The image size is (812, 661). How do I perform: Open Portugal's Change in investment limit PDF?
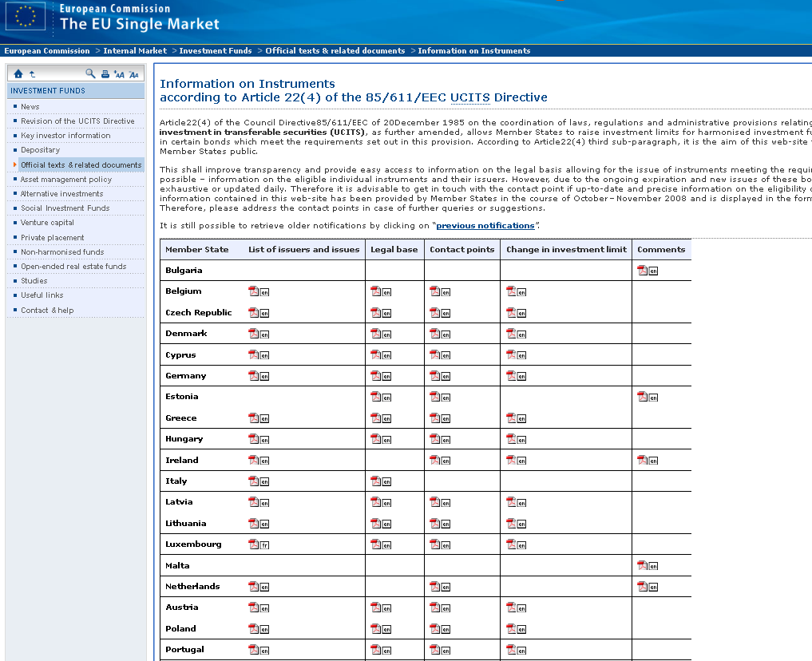tap(511, 650)
